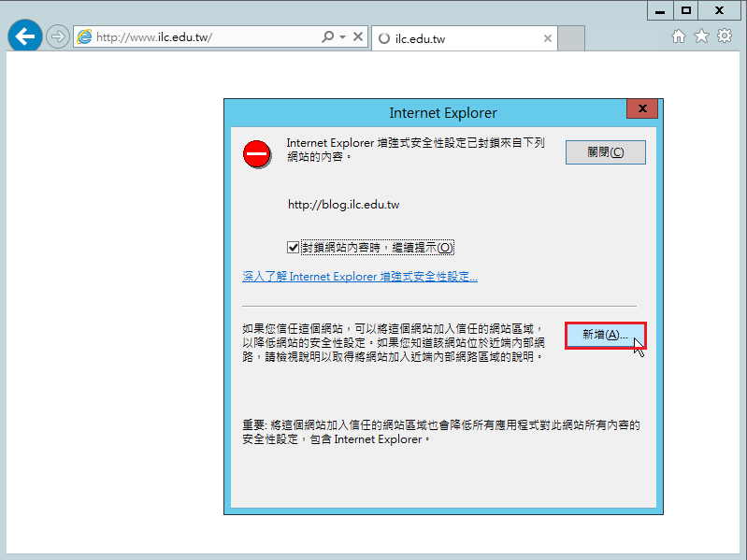Click the Internet Explorer icon in address bar

(x=84, y=36)
